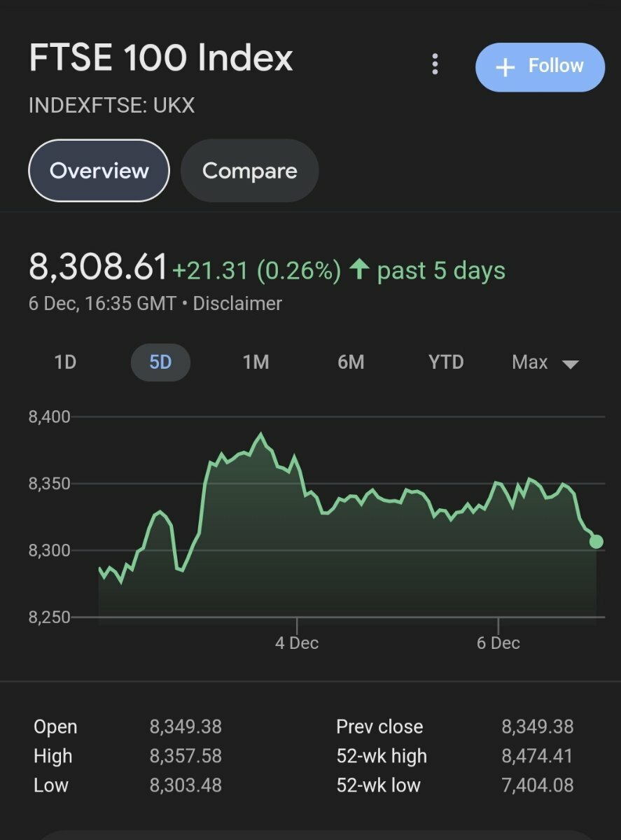Select the 1M time range
The width and height of the screenshot is (621, 840).
click(256, 362)
